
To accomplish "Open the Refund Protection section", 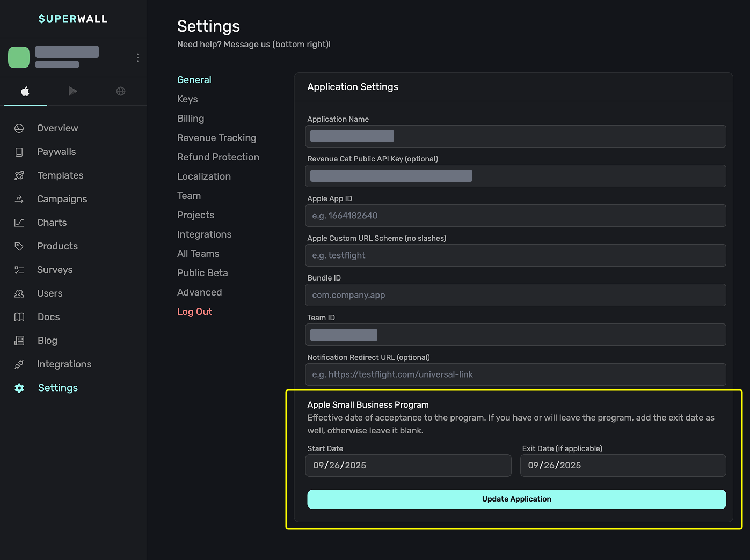I will click(x=218, y=157).
